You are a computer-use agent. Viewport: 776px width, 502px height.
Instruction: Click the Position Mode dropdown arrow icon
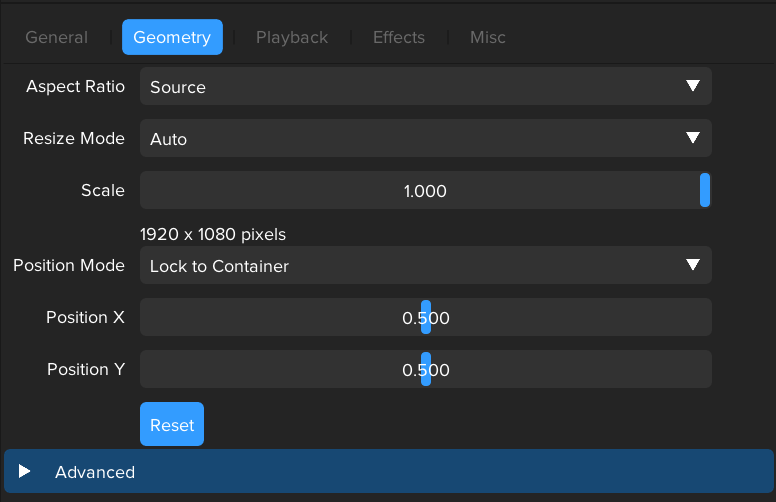pyautogui.click(x=692, y=266)
